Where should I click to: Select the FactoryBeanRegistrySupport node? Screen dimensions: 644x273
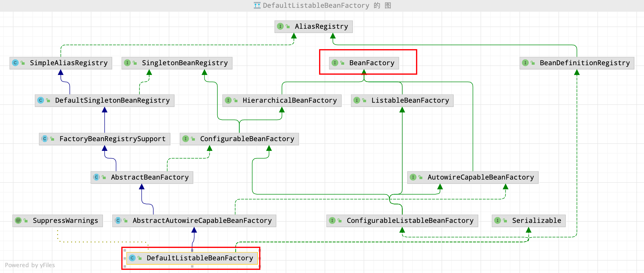point(104,139)
